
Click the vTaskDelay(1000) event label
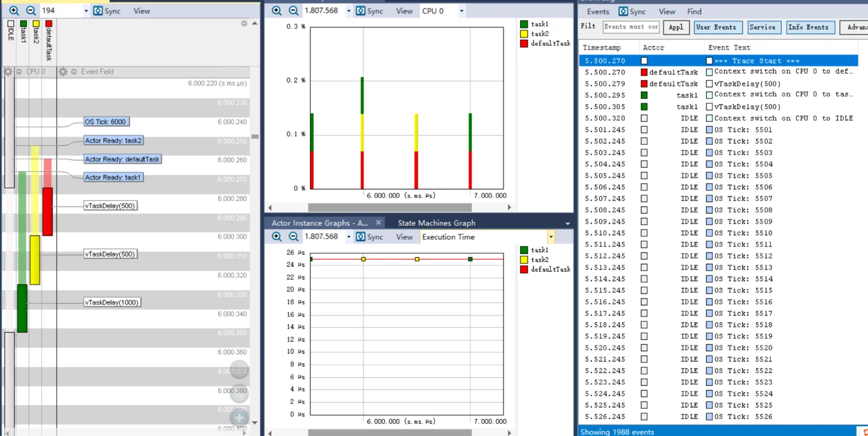112,303
